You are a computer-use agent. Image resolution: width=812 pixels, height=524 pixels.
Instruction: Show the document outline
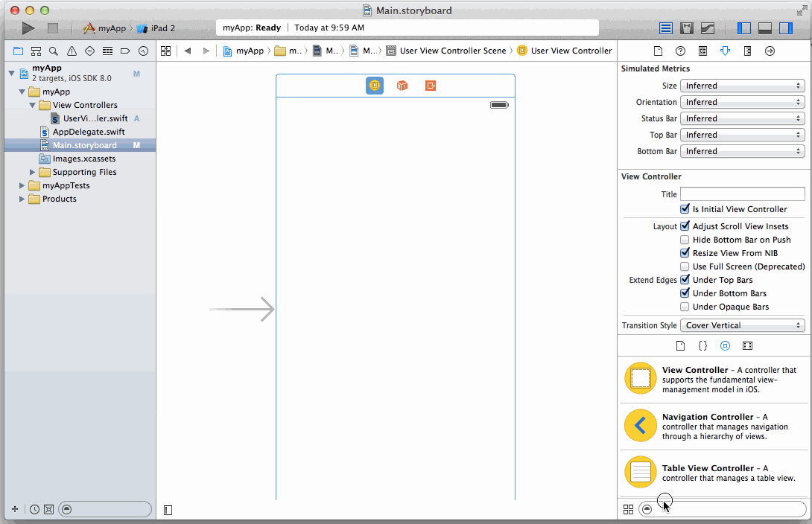(168, 511)
